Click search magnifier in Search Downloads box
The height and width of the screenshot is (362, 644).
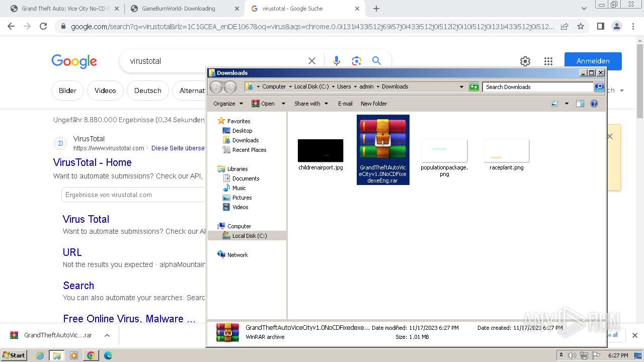[x=599, y=87]
